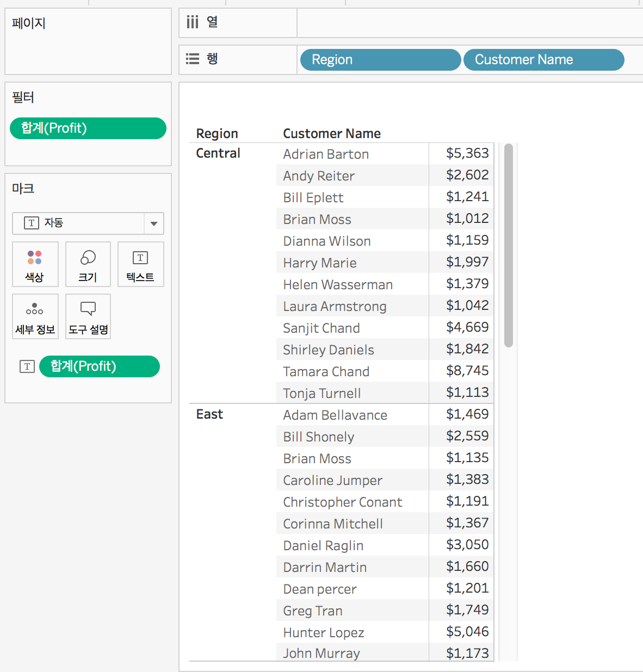Select Dean percer customer name

[x=320, y=589]
